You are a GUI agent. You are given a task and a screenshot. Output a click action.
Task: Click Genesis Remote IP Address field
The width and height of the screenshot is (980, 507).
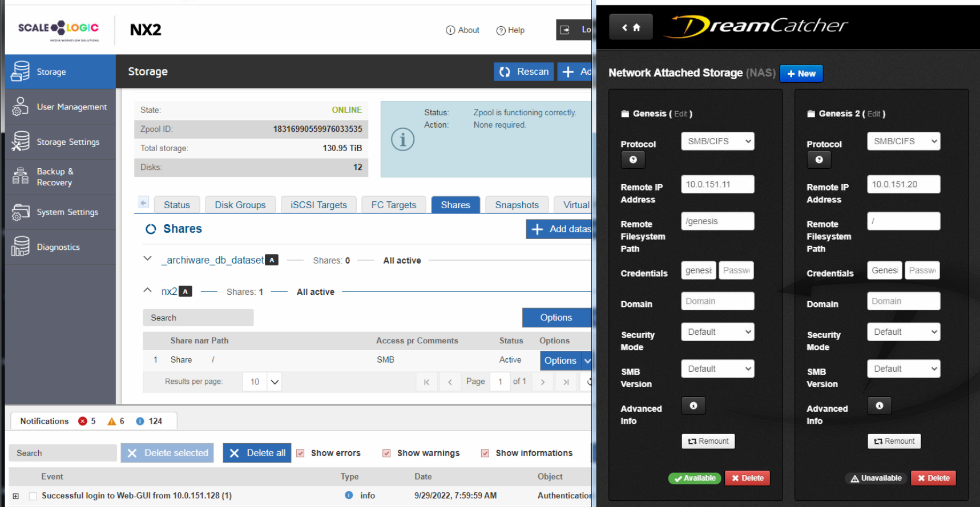coord(717,184)
